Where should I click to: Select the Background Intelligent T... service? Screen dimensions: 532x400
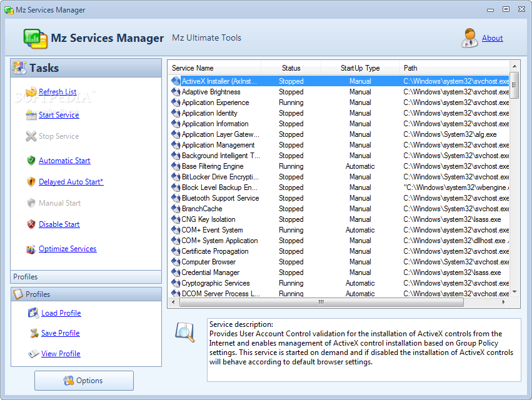tap(339, 156)
